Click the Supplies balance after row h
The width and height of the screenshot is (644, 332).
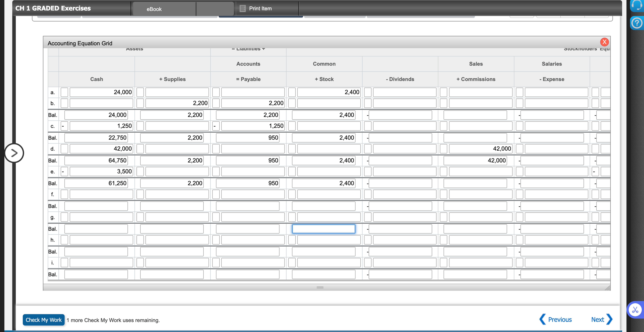[x=172, y=252]
